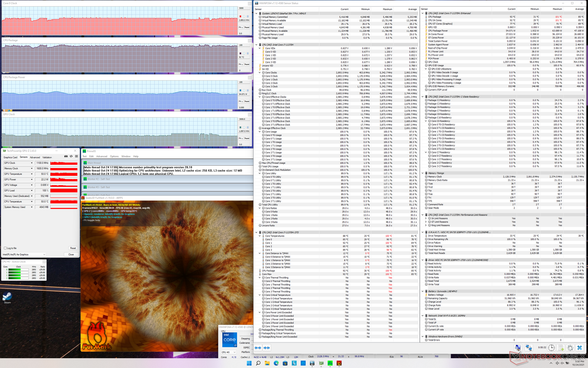
Task: Open the Steam desktop shortcut
Action: coord(7,298)
